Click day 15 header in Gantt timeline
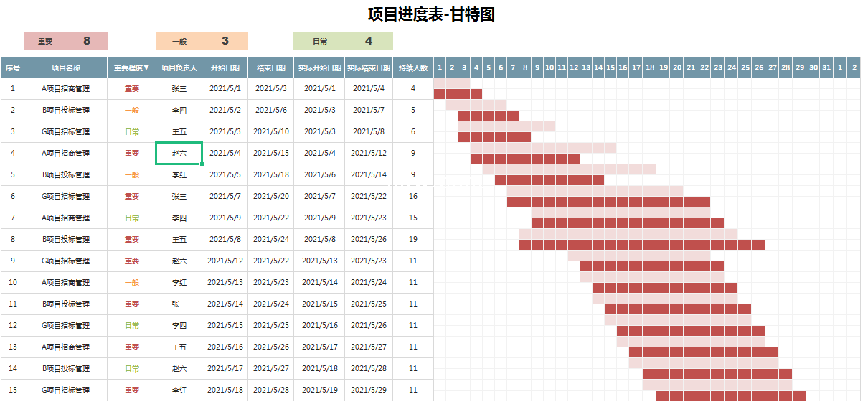The height and width of the screenshot is (402, 868). click(x=610, y=68)
